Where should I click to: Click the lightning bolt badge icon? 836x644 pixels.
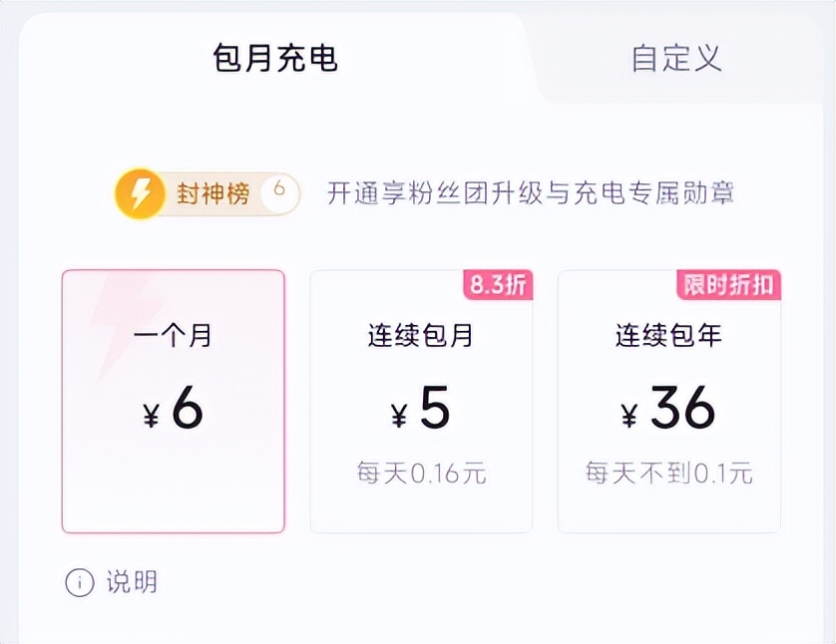[140, 193]
